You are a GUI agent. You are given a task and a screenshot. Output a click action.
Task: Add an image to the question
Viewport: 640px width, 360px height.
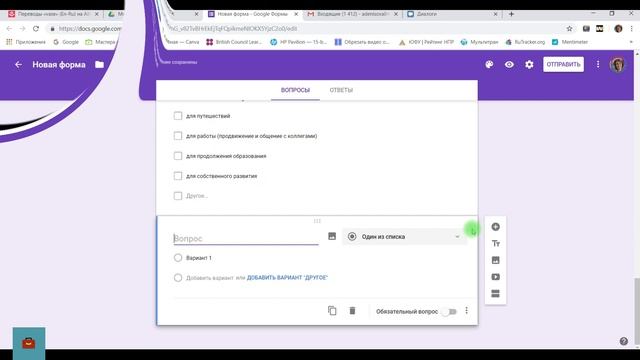(332, 236)
